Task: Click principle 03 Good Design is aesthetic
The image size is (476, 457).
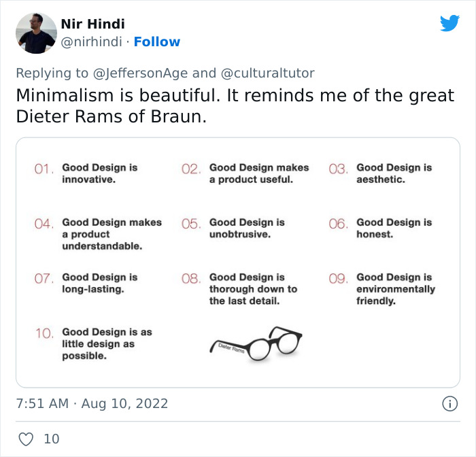Action: pyautogui.click(x=394, y=173)
